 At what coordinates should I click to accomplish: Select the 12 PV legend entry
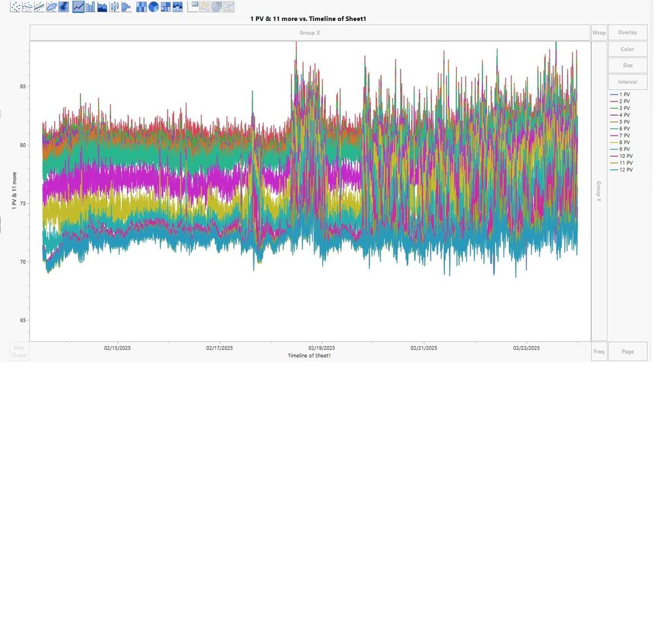(x=625, y=170)
